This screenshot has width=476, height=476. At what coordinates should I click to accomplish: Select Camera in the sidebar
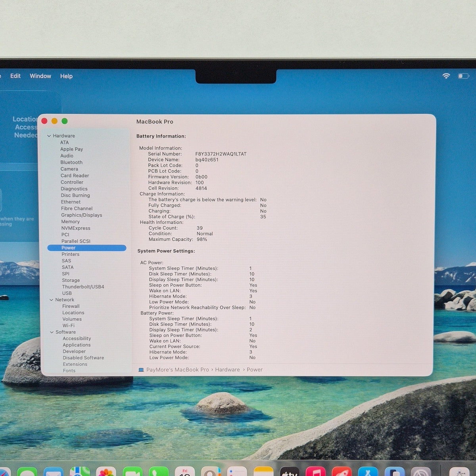point(69,169)
